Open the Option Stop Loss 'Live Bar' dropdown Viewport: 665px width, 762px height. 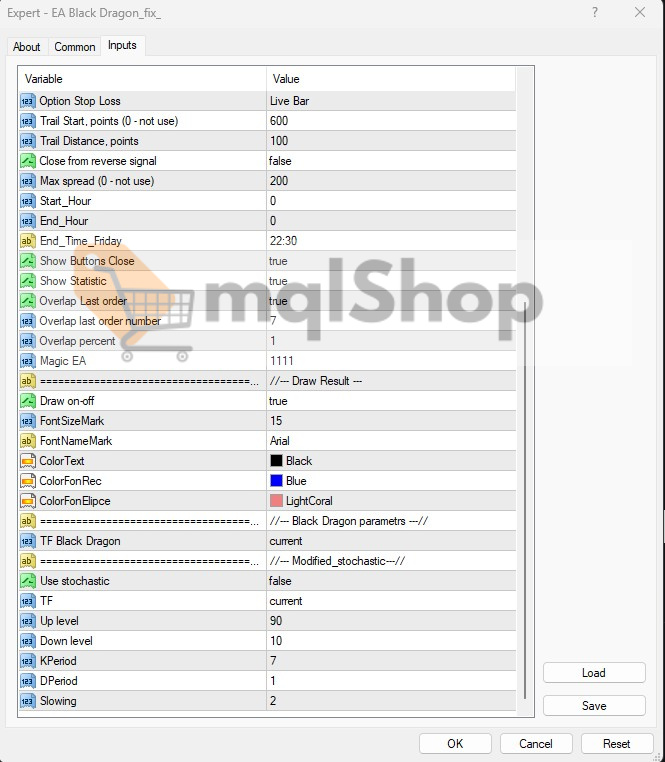tap(390, 101)
